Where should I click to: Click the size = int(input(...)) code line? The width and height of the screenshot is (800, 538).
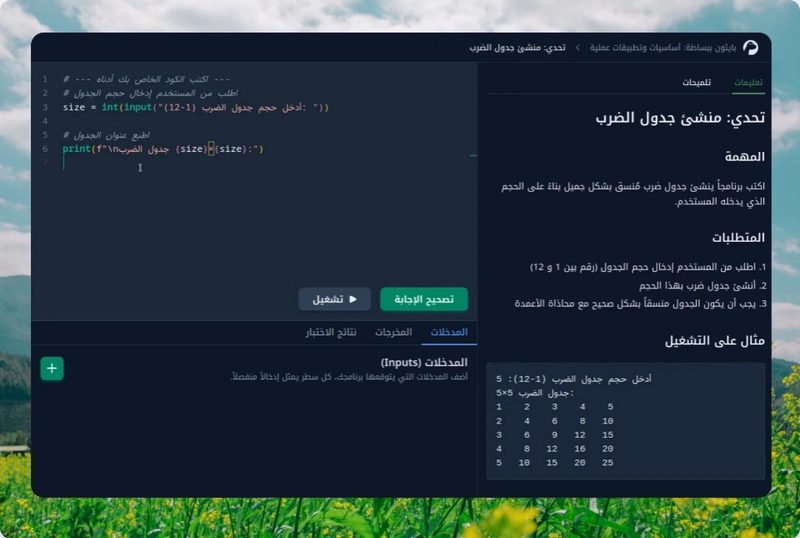[x=195, y=107]
